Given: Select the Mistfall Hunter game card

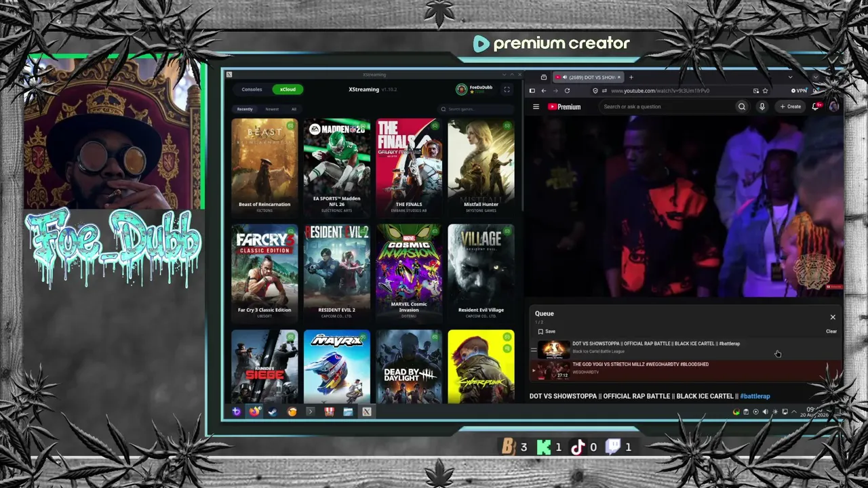Looking at the screenshot, I should (481, 167).
